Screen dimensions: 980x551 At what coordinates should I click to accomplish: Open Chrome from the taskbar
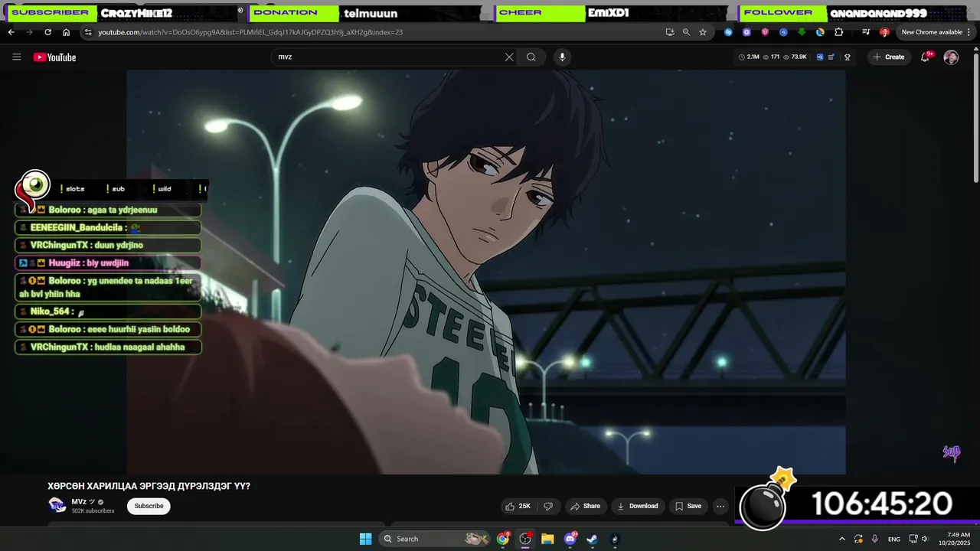[503, 539]
